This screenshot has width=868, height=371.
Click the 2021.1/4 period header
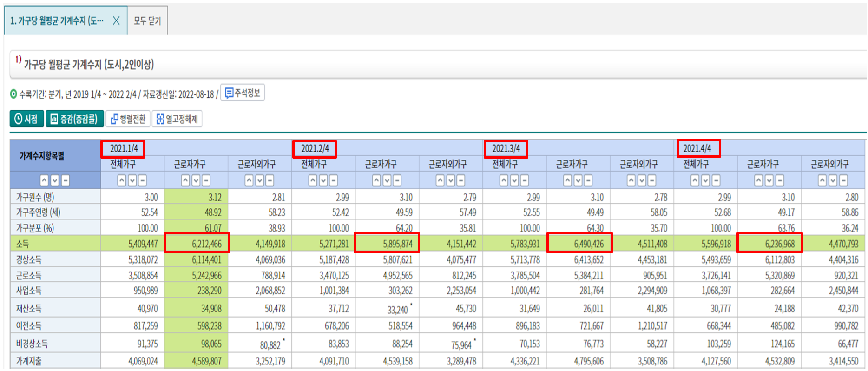[124, 149]
